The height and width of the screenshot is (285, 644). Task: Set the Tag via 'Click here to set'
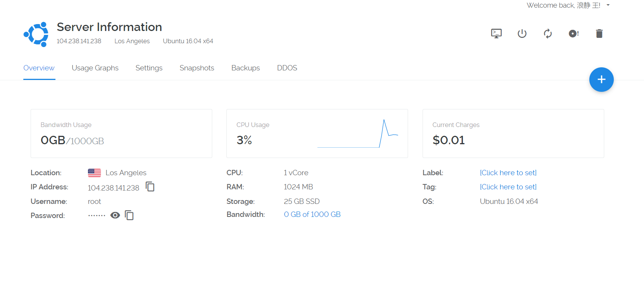[508, 187]
